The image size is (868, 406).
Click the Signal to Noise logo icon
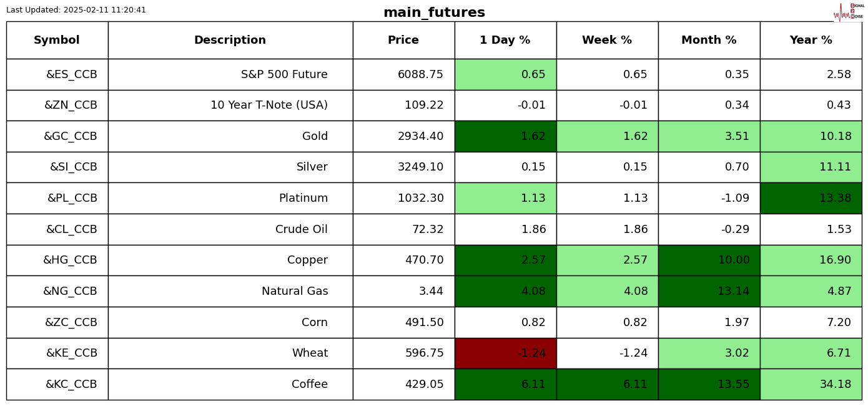pos(848,11)
